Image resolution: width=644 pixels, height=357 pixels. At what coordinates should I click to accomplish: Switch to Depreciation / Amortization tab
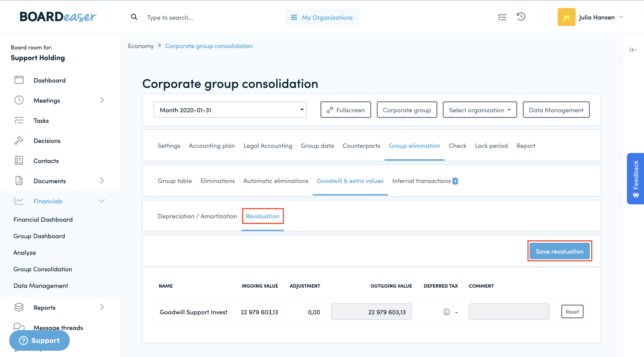point(197,216)
